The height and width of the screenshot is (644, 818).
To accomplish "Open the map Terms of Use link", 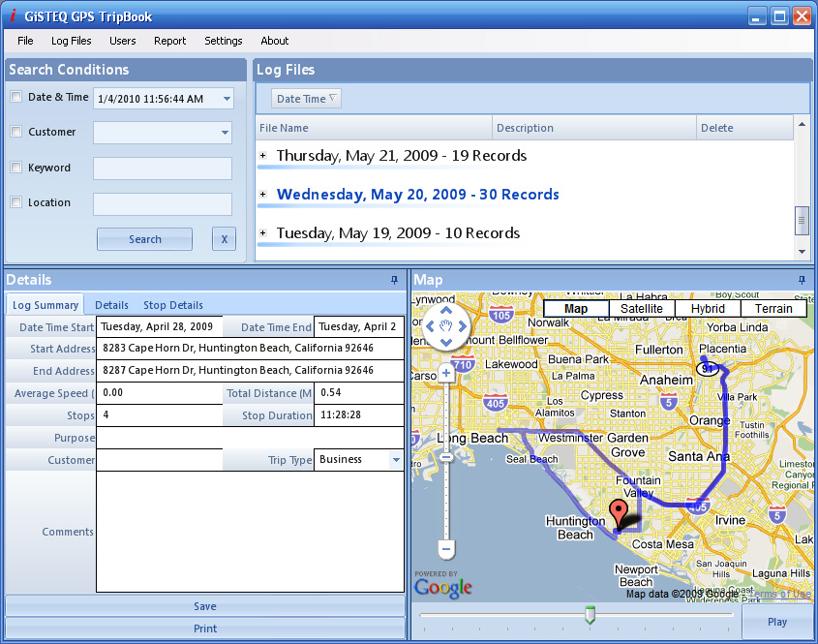I will pos(780,594).
